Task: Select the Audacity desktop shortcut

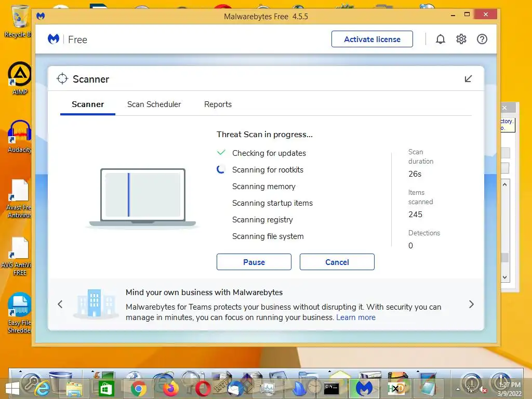Action: click(19, 137)
